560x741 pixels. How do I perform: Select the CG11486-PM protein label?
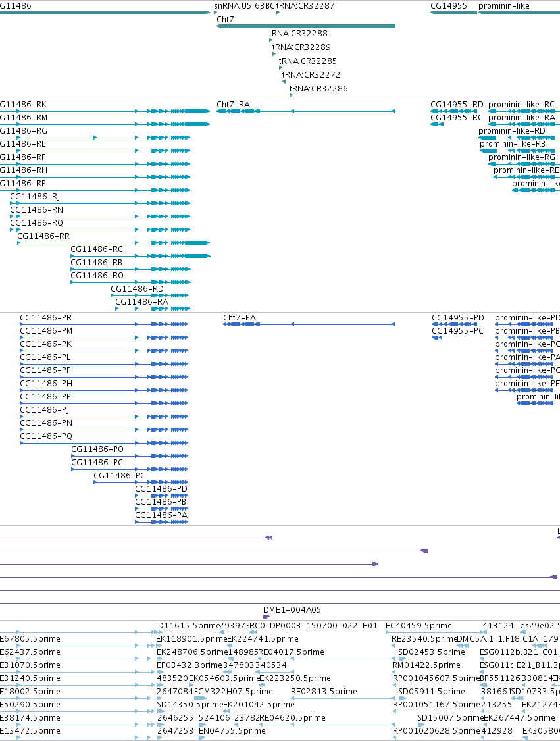coord(46,331)
